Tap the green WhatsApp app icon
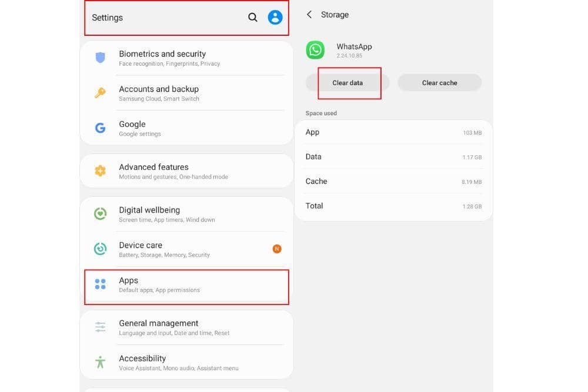Screen dimensions: 588x392 tap(316, 50)
